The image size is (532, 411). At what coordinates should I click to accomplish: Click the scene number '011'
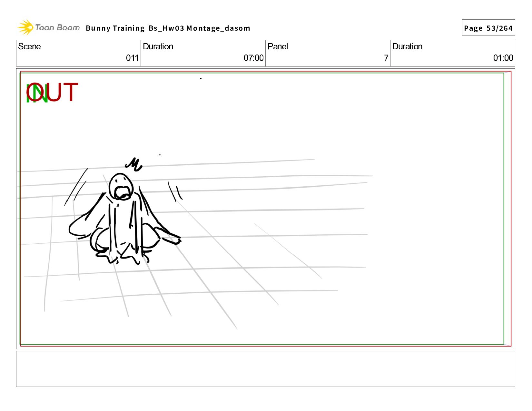(132, 58)
